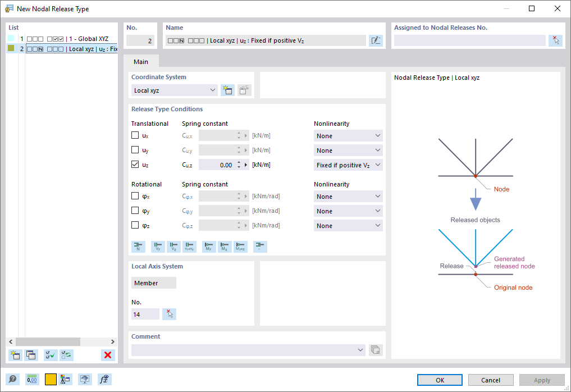This screenshot has height=392, width=571.
Task: Select list item 2 Local xyz
Action: point(72,49)
